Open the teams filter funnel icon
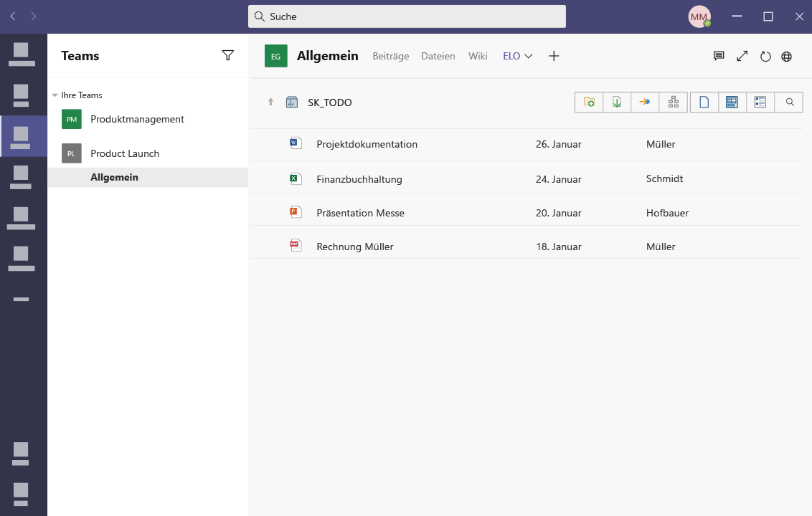This screenshot has height=516, width=812. [x=228, y=55]
